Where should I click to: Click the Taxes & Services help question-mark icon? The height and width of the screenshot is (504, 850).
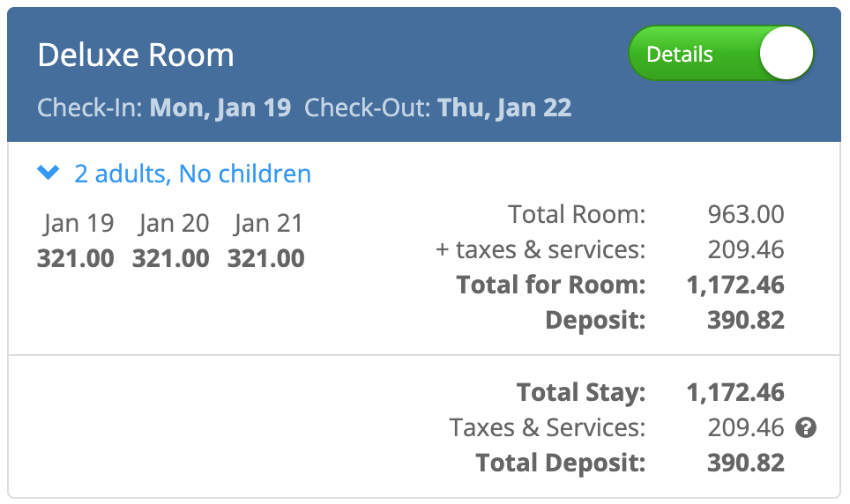click(805, 428)
